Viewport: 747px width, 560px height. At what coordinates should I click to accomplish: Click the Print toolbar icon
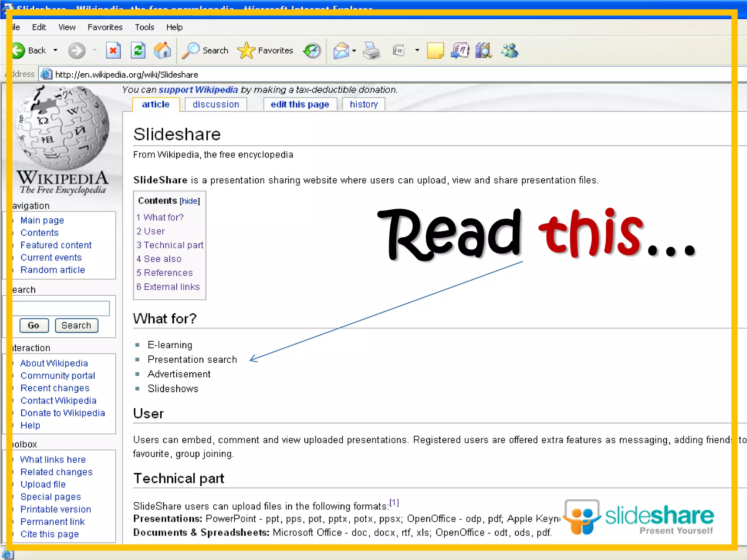point(372,50)
